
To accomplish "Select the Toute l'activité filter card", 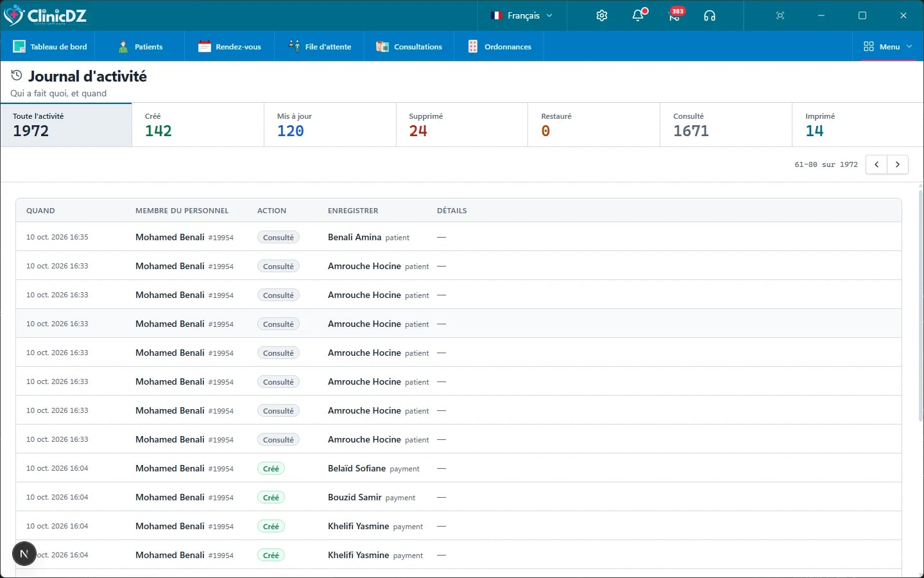I will point(66,125).
